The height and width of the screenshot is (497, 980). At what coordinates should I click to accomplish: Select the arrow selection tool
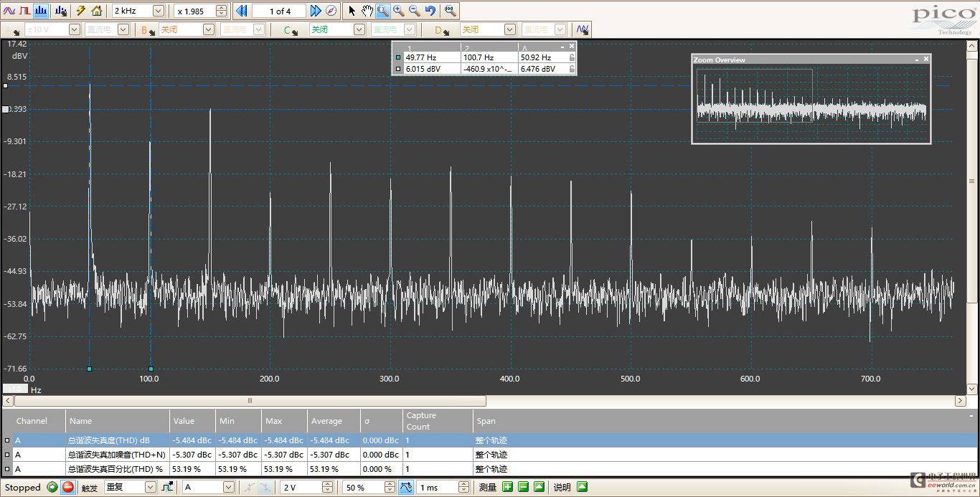(x=352, y=11)
